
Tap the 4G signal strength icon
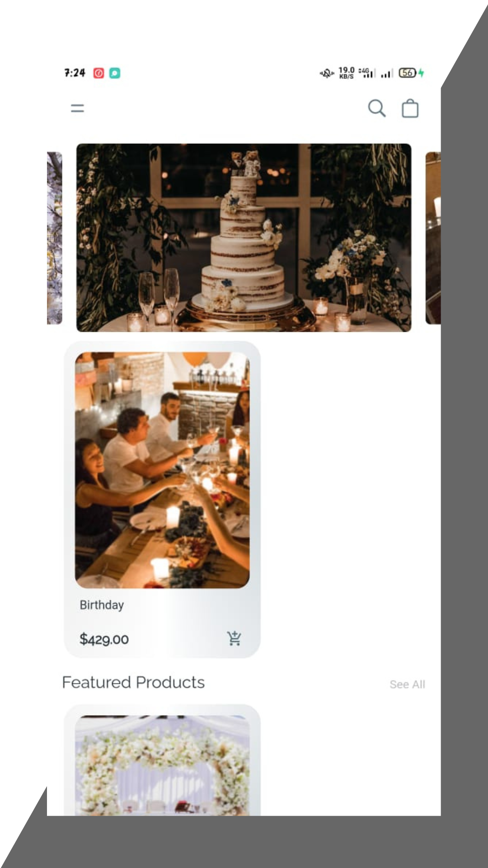pyautogui.click(x=367, y=73)
